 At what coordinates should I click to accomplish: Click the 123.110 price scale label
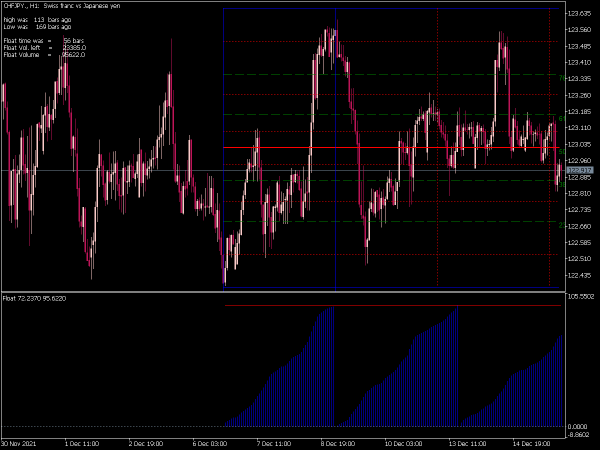[x=579, y=128]
